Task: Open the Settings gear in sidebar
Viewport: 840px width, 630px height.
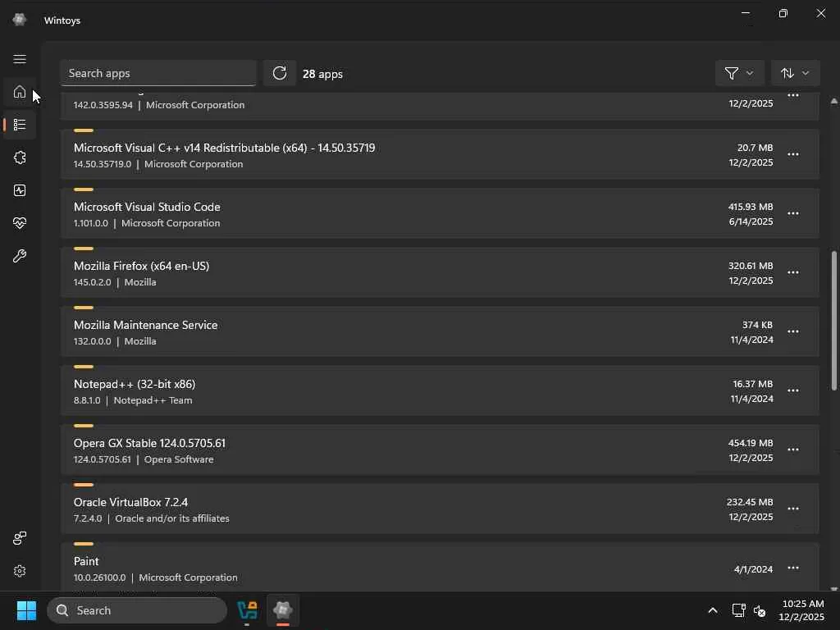Action: click(x=20, y=571)
